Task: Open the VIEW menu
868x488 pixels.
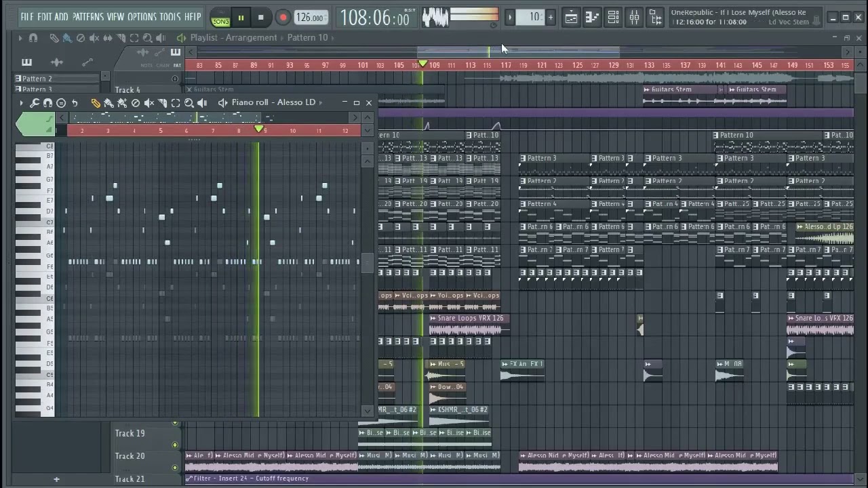Action: click(x=116, y=16)
